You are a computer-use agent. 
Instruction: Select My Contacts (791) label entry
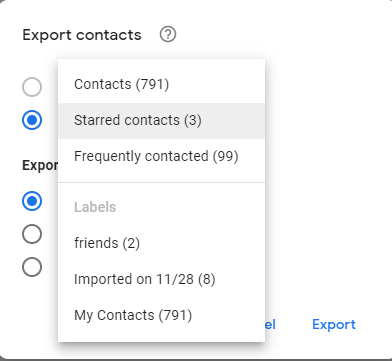coord(161,315)
